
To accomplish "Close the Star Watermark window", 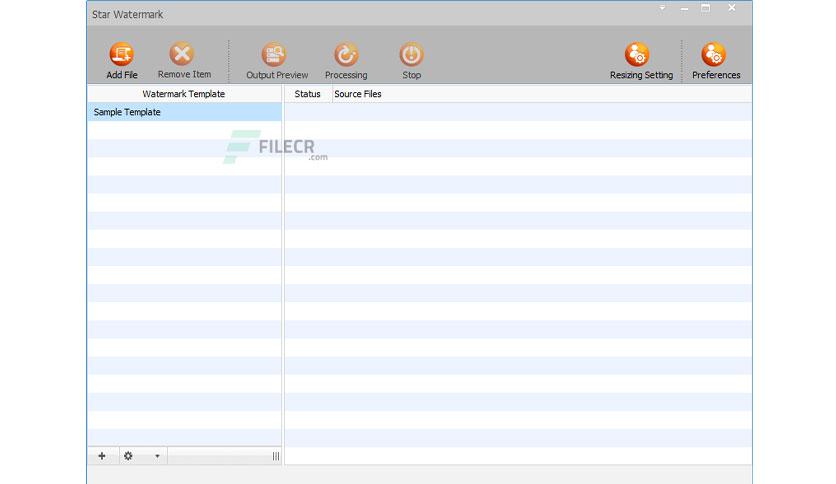I will (x=732, y=8).
